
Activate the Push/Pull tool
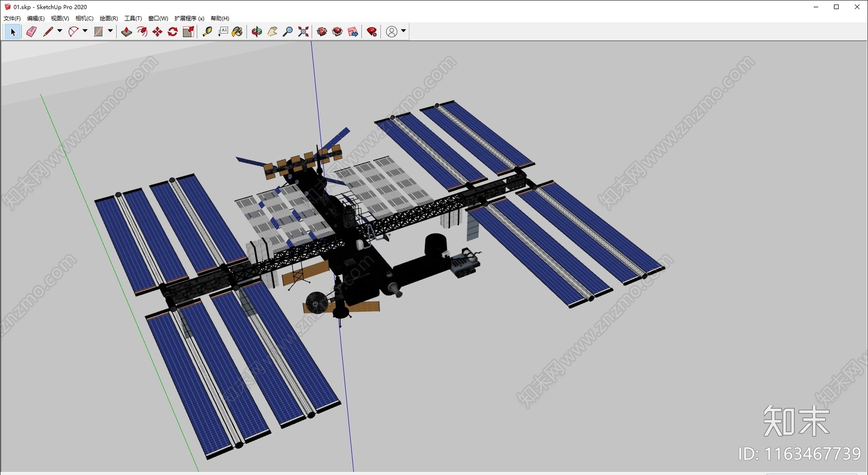click(126, 32)
